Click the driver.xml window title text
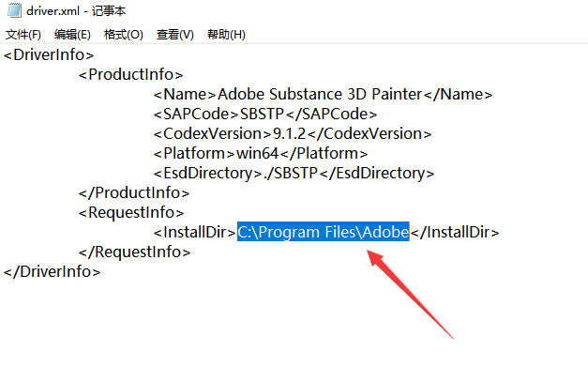This screenshot has height=367, width=588. point(76,11)
